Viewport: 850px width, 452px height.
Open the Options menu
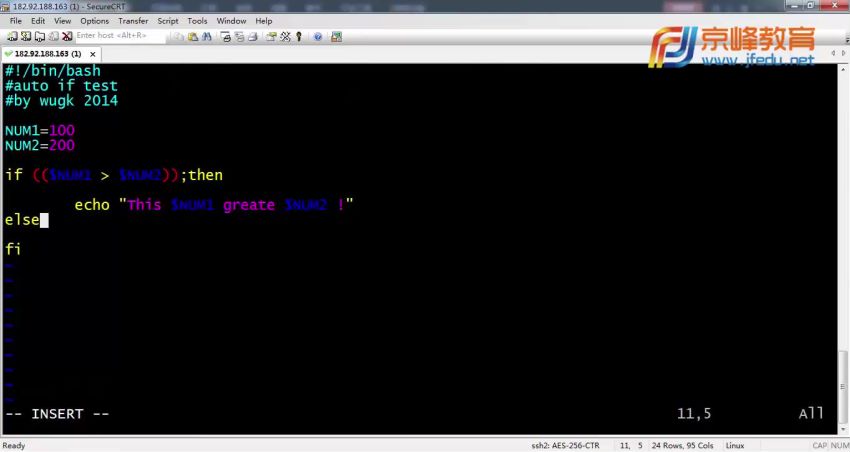94,20
